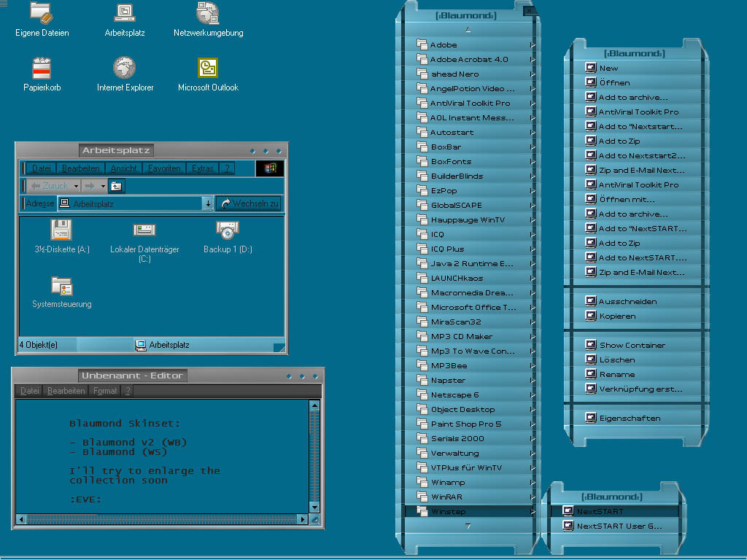747x560 pixels.
Task: Click the Editor horizontal scrollbar left arrow
Action: pos(21,519)
